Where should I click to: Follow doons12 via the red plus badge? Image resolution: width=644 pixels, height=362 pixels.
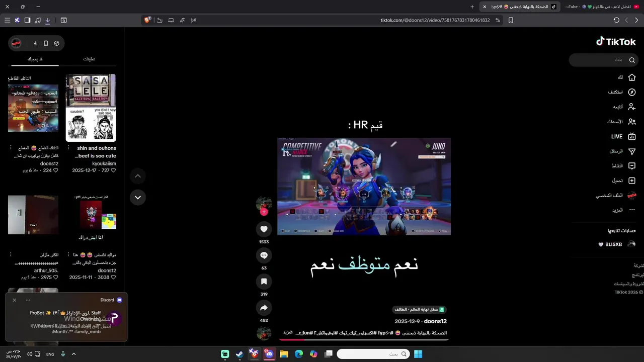pyautogui.click(x=264, y=212)
